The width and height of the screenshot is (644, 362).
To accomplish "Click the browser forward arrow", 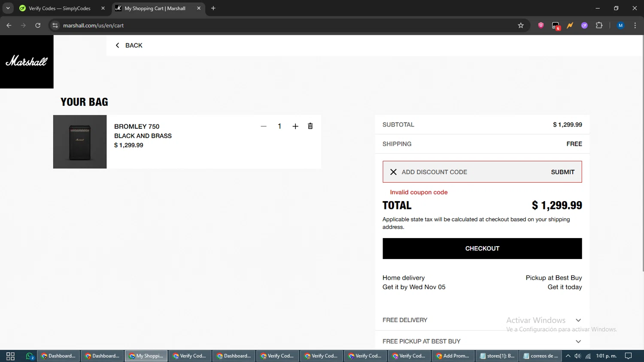I will coord(23,25).
